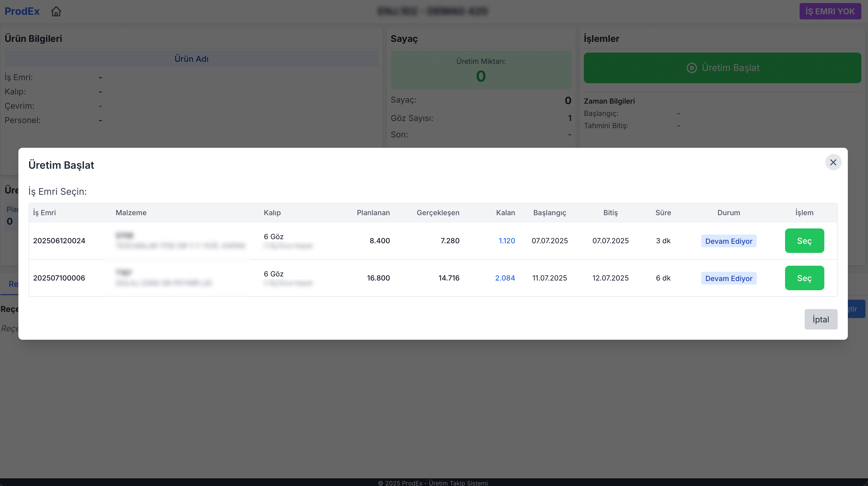Click the İŞ EMRİ YOK status badge
Viewport: 868px width, 486px height.
[x=830, y=11]
